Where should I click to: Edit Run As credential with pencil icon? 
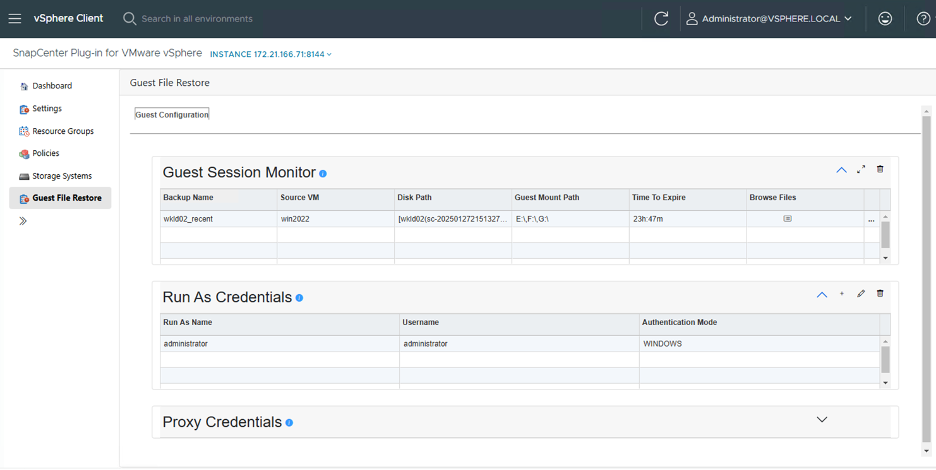point(861,294)
